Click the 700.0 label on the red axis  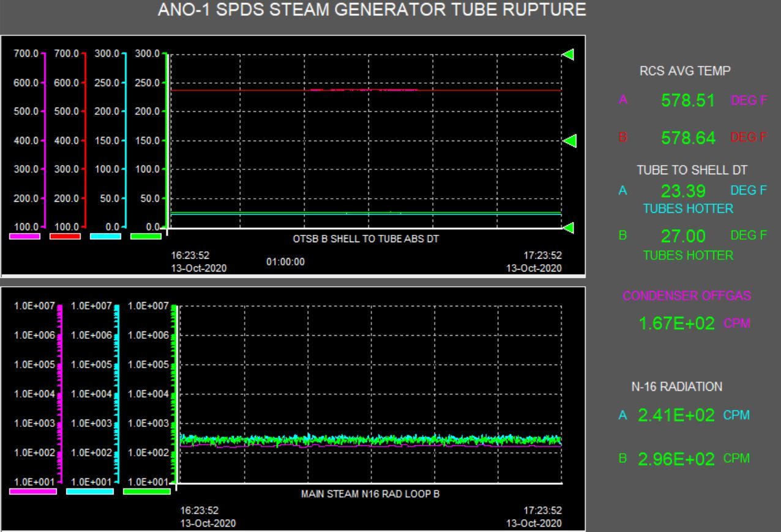click(65, 54)
